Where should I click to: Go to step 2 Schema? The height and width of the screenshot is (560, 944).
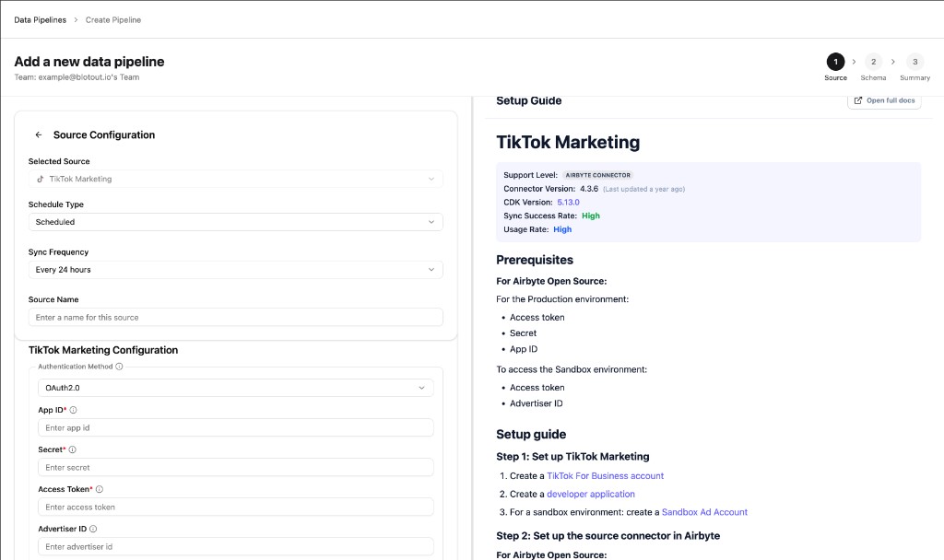coord(874,62)
